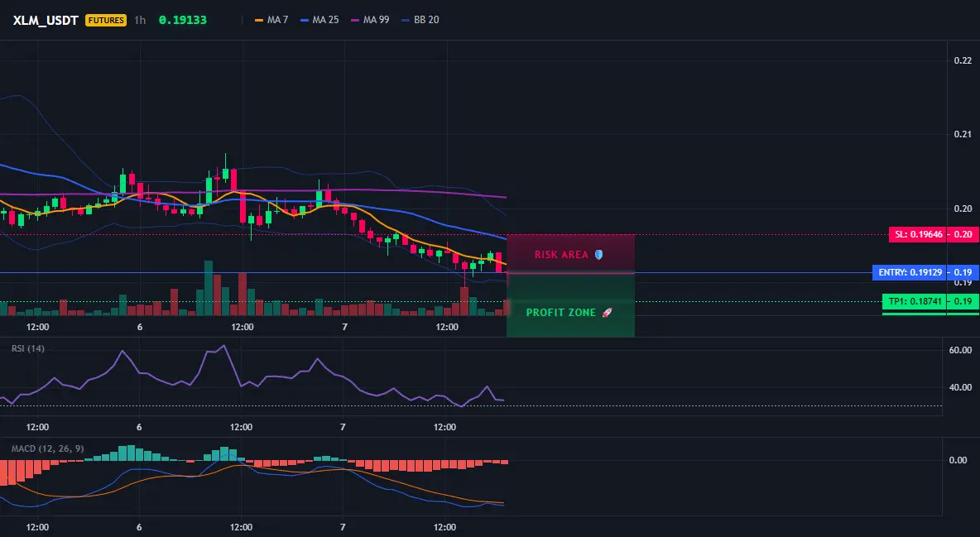
Task: Click the orange MA 7 color marker
Action: [259, 20]
